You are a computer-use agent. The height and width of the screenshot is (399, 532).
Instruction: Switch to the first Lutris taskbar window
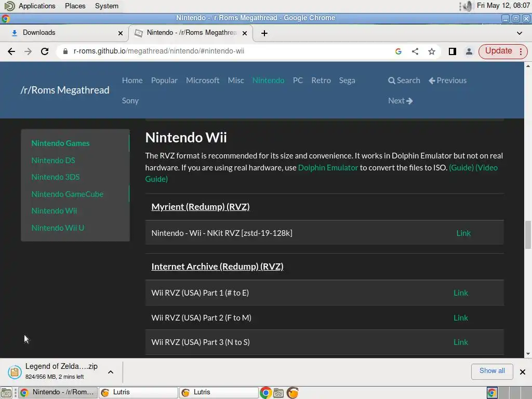click(138, 393)
